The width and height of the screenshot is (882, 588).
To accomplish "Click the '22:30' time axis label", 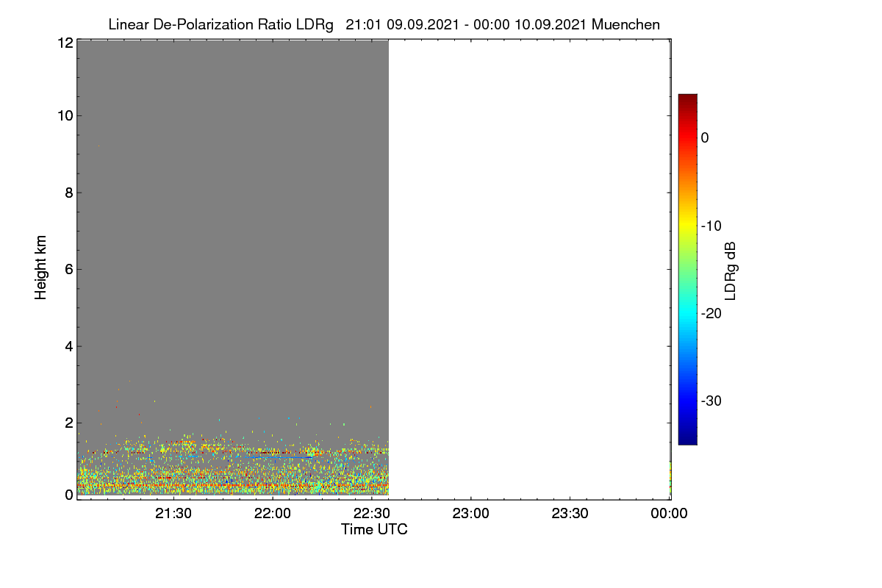I will coord(372,514).
